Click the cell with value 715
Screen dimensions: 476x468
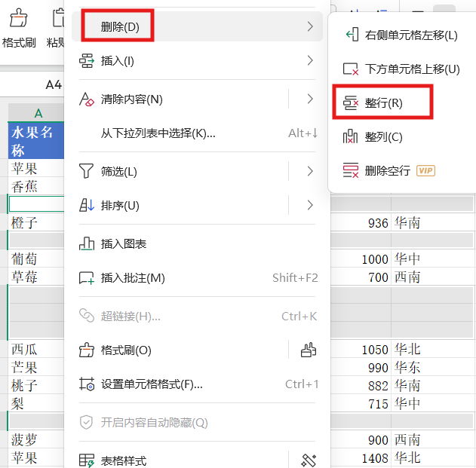point(361,404)
